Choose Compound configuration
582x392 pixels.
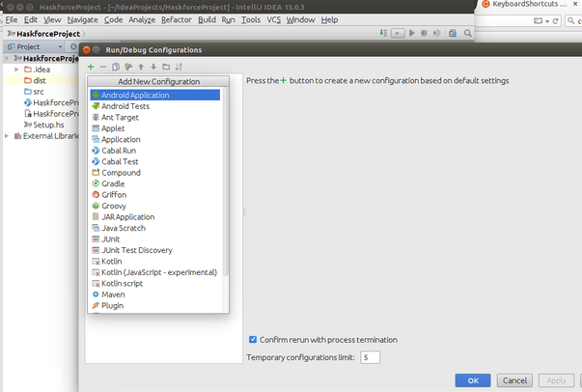[x=155, y=173]
